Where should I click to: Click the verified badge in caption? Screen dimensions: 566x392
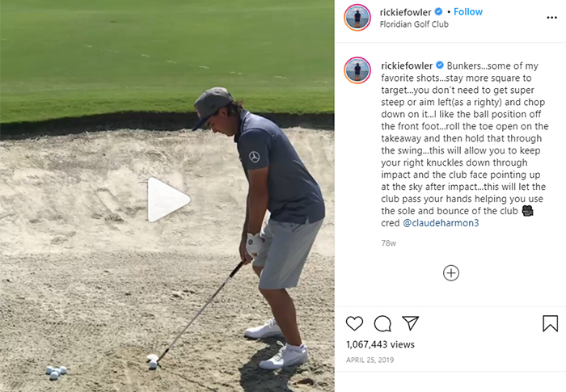(440, 65)
